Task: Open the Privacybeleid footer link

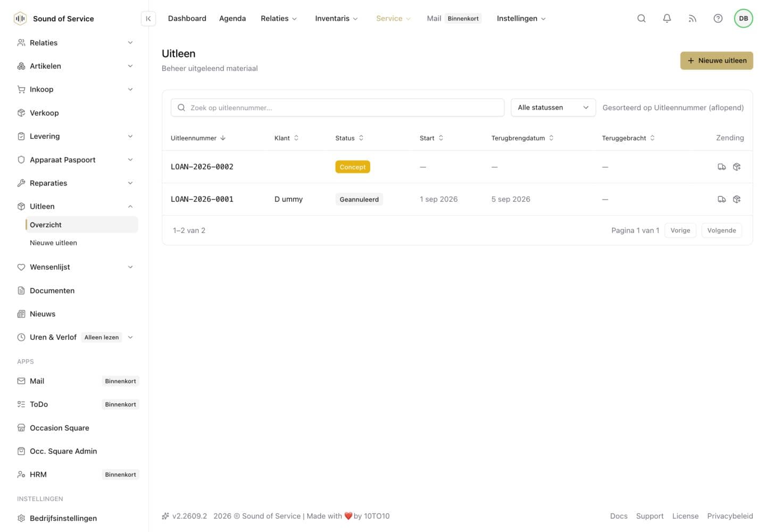Action: point(730,516)
